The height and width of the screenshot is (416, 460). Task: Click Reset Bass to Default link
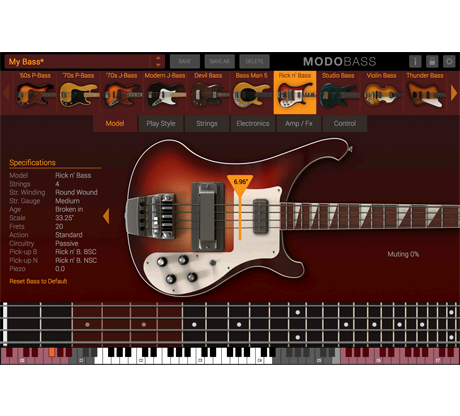38,281
